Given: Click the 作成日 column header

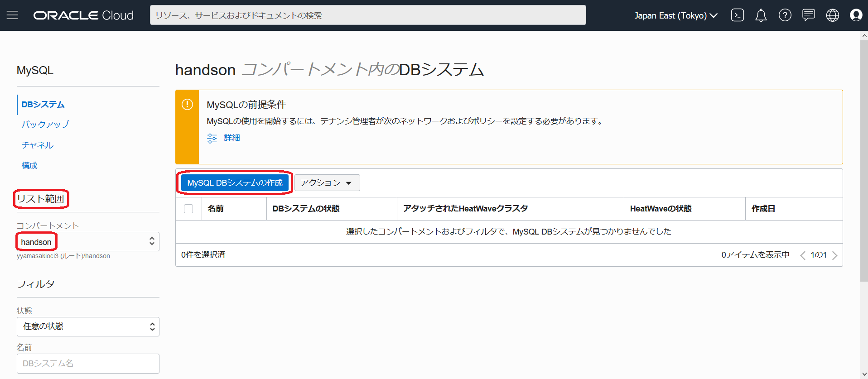Looking at the screenshot, I should tap(763, 209).
